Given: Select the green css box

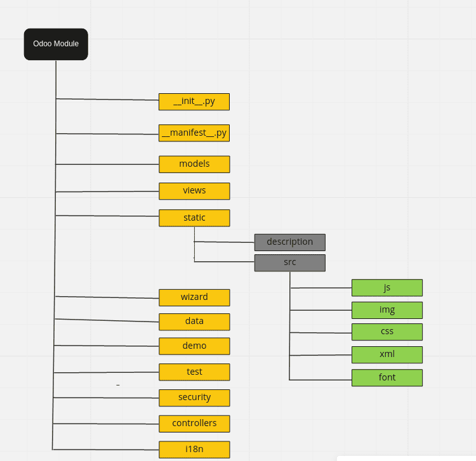Looking at the screenshot, I should pyautogui.click(x=387, y=332).
